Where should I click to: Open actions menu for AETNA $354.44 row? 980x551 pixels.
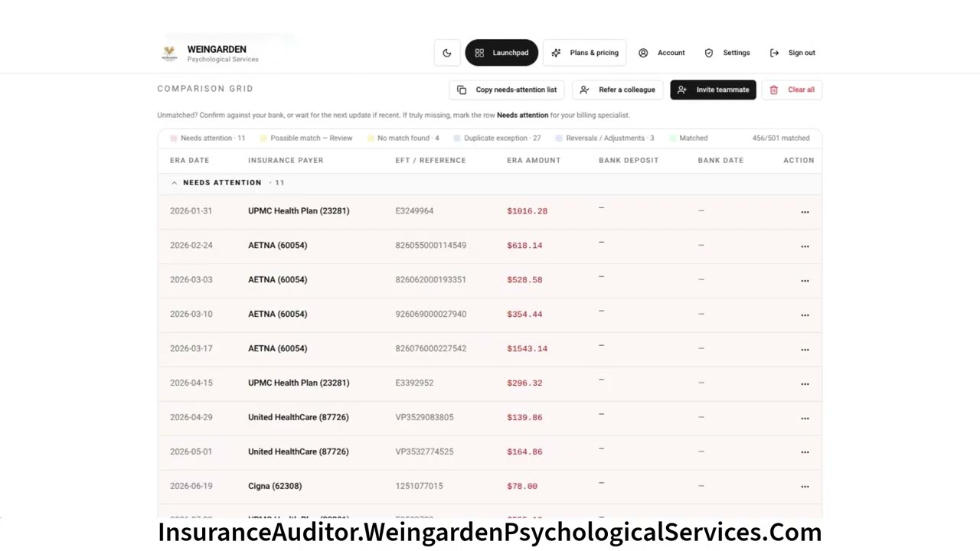(x=805, y=315)
